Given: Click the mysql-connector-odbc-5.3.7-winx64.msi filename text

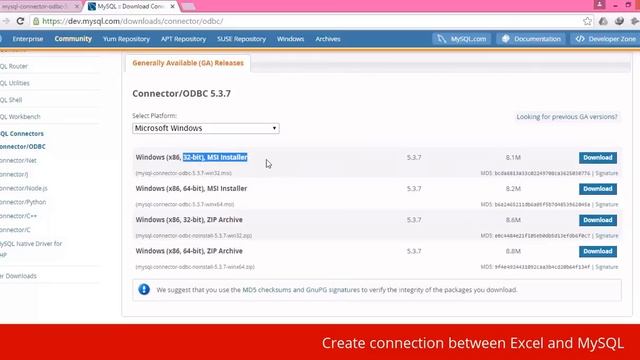Looking at the screenshot, I should 185,204.
